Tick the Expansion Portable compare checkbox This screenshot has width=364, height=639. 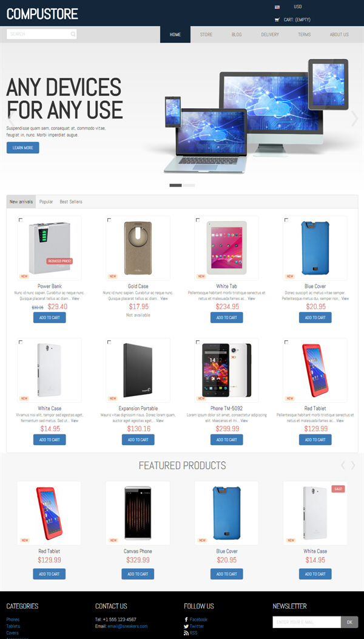[109, 342]
